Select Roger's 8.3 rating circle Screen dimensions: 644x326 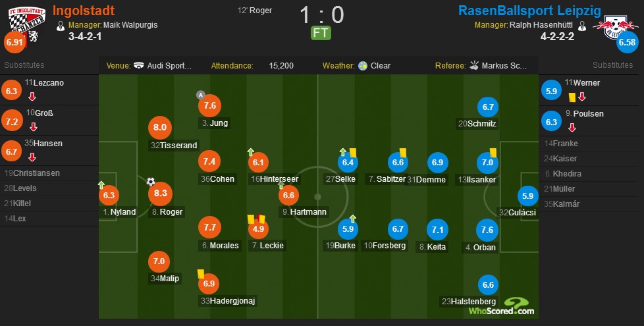[160, 194]
